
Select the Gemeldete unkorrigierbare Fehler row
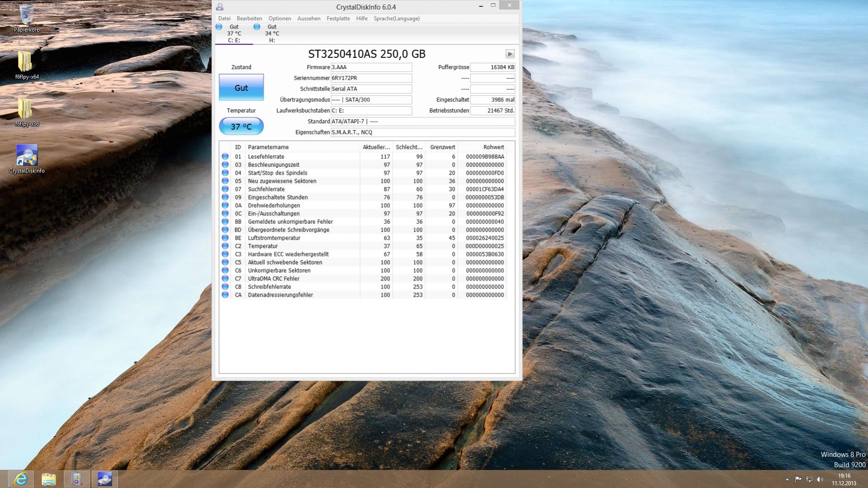click(x=363, y=222)
